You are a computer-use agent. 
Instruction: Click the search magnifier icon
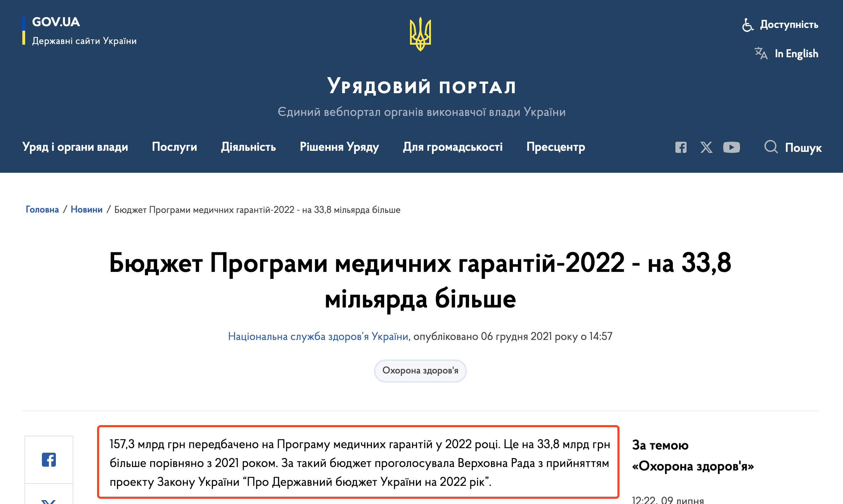coord(771,147)
